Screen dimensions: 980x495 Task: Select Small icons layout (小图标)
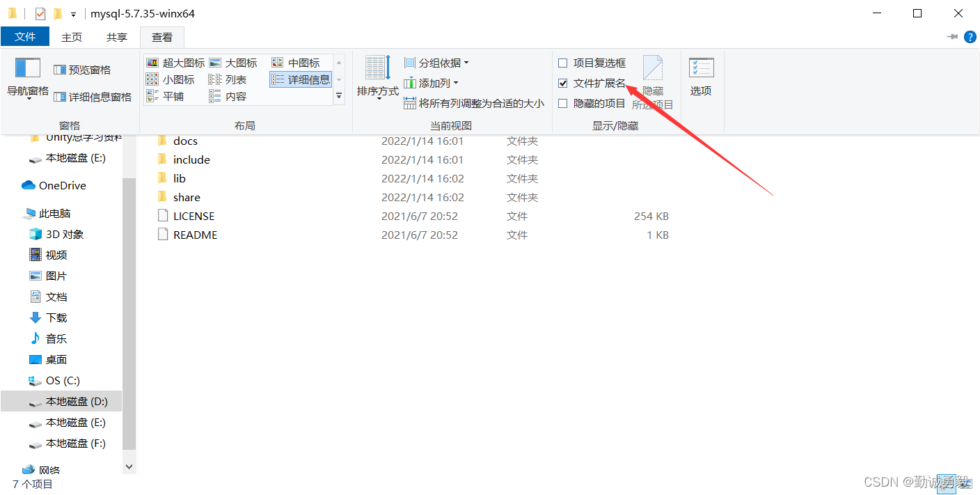(171, 79)
